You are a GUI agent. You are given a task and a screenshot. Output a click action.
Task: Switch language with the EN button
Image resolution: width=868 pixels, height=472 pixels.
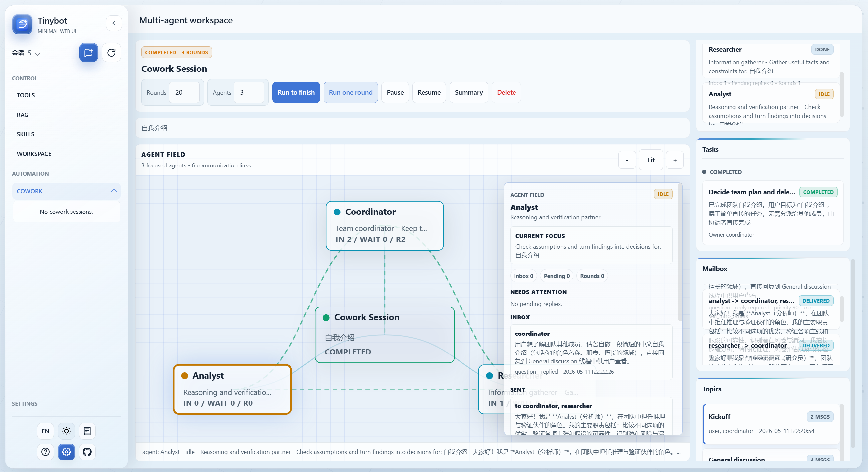point(45,431)
